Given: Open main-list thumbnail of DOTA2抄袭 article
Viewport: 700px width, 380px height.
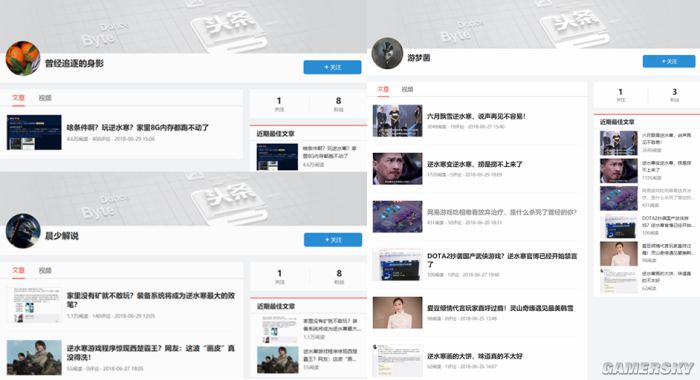Looking at the screenshot, I should point(397,265).
